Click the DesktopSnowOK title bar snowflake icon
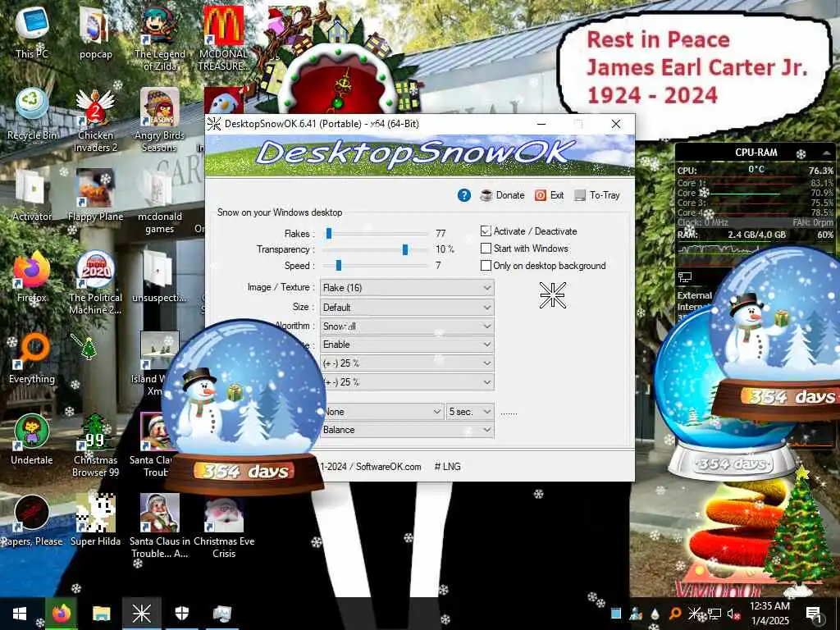Viewport: 840px width, 630px height. coord(214,124)
